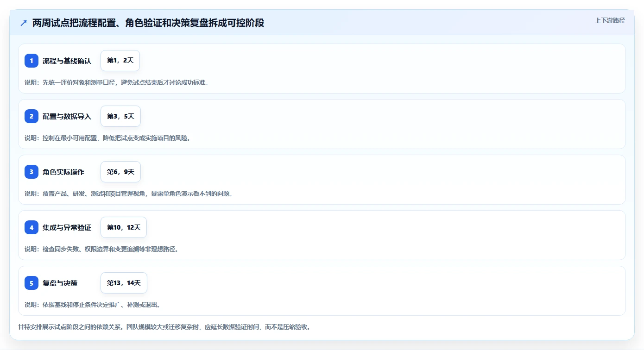
Task: Select the 第13，14天 duration chip
Action: pos(124,283)
